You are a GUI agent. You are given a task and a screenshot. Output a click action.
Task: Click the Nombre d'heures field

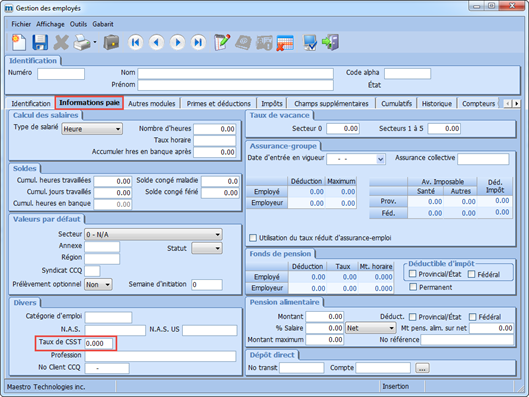click(x=215, y=129)
